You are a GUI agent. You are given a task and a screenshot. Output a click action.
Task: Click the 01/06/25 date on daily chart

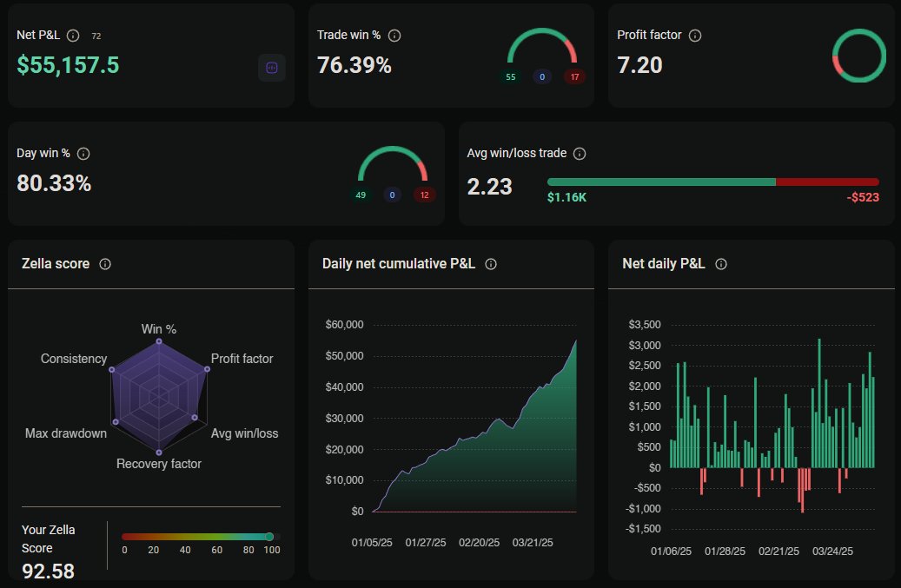[x=671, y=552]
